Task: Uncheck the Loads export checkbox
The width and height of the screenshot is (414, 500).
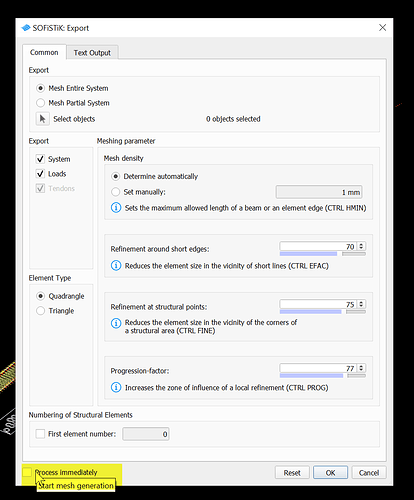Action: point(40,174)
